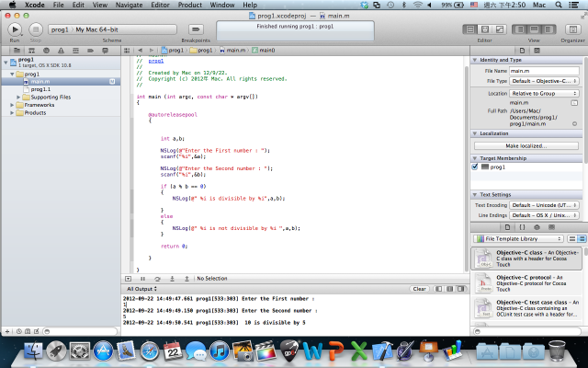This screenshot has width=588, height=368.
Task: Open the File Type dropdown
Action: coord(544,81)
